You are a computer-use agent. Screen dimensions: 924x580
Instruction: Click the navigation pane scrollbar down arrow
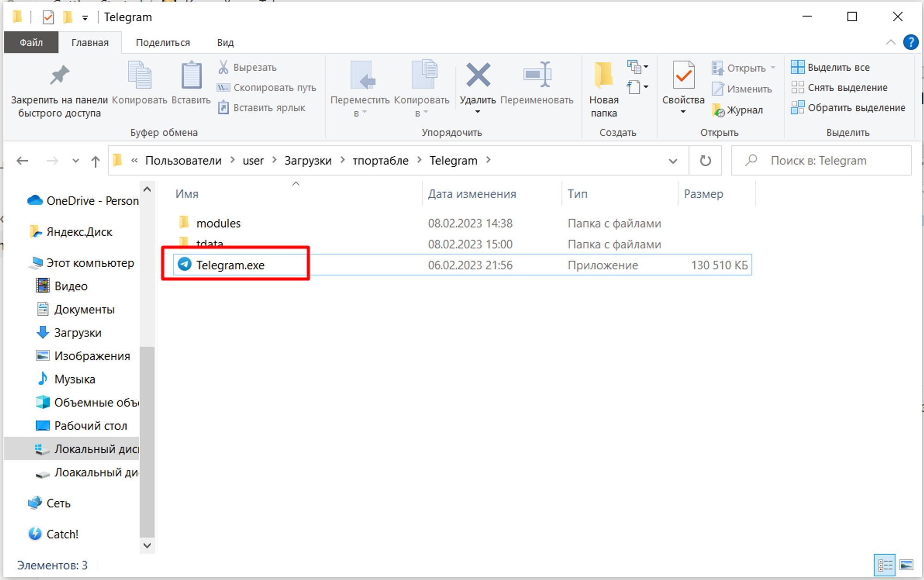coord(147,545)
